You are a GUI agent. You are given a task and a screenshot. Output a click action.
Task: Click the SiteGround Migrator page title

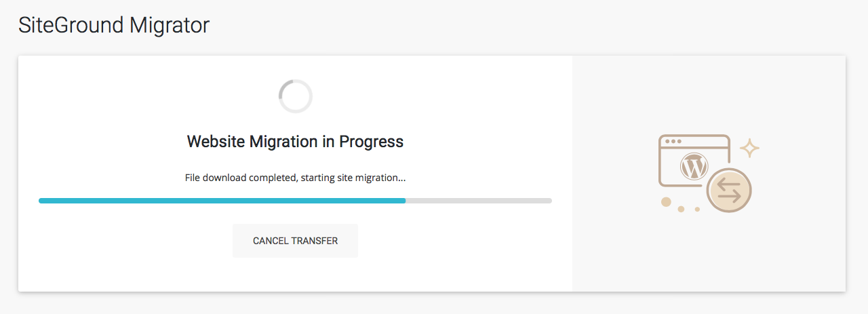pos(114,25)
